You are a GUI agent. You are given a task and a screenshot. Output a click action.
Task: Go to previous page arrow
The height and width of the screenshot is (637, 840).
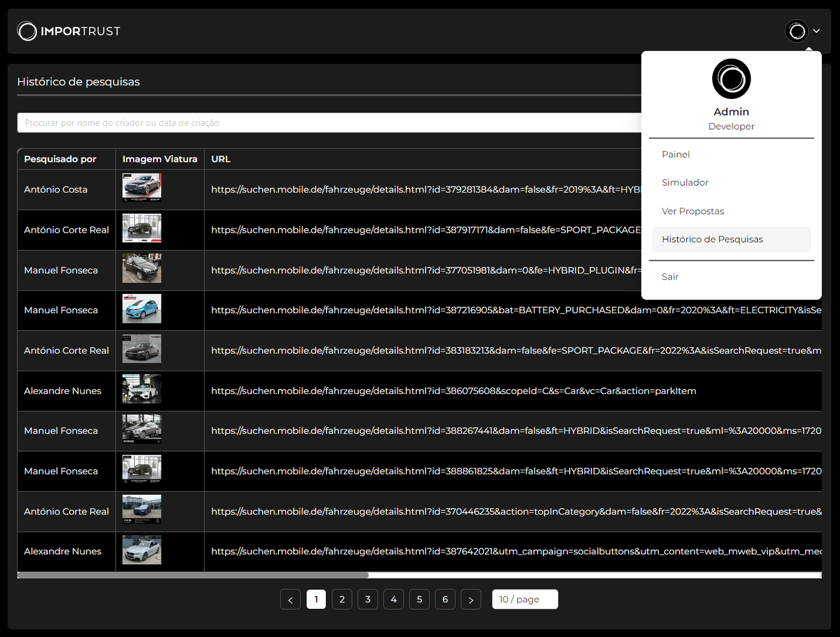point(290,600)
